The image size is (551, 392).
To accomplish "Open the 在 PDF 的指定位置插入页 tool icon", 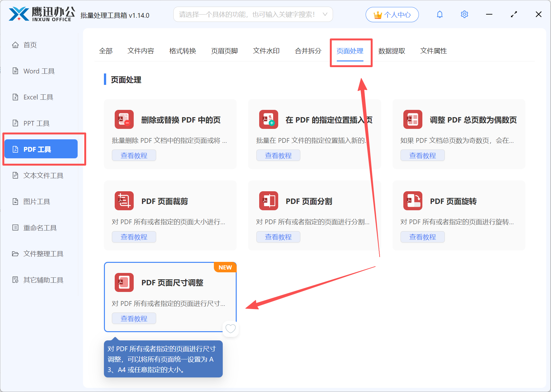I will tap(268, 119).
